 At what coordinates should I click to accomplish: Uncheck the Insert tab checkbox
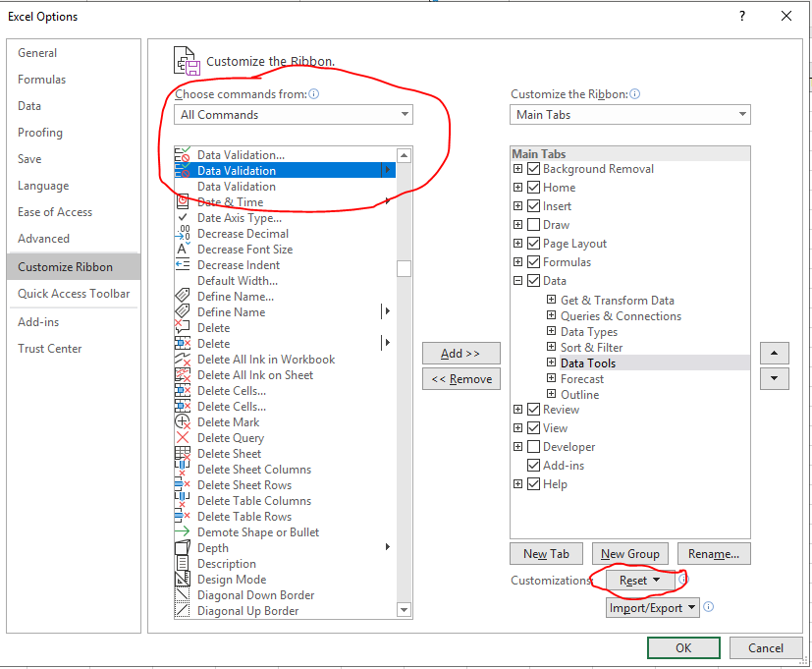pos(533,205)
